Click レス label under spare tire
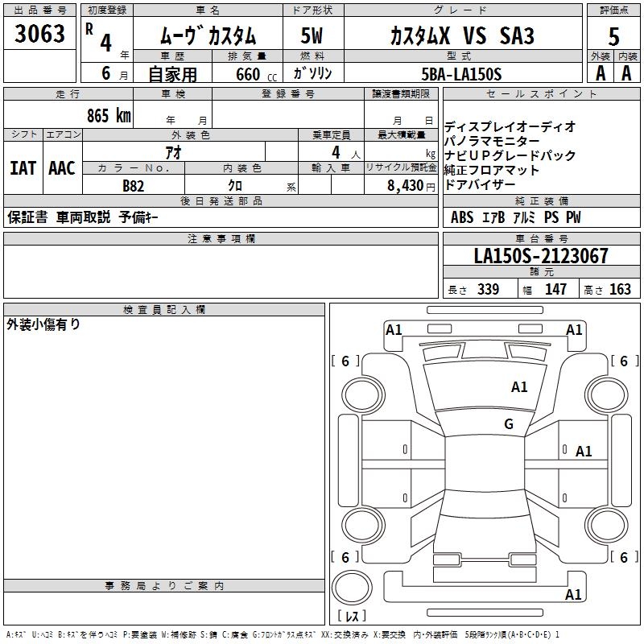Screen dimensions: 644x644 pyautogui.click(x=352, y=616)
